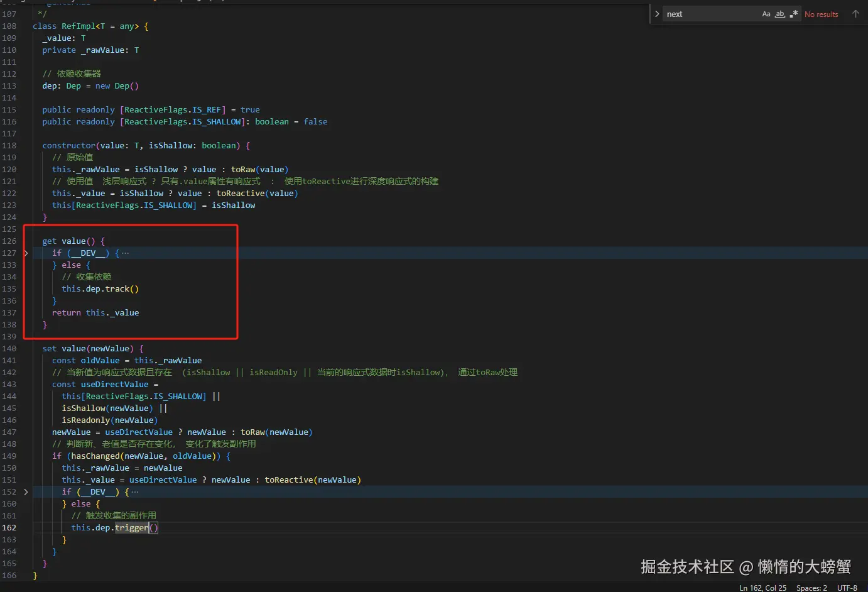868x592 pixels.
Task: Unfold the collapsed block at line 127
Action: (26, 253)
